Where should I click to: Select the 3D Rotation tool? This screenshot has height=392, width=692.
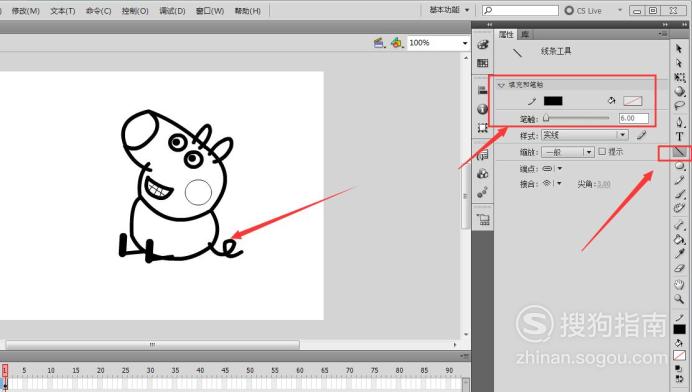(x=679, y=91)
